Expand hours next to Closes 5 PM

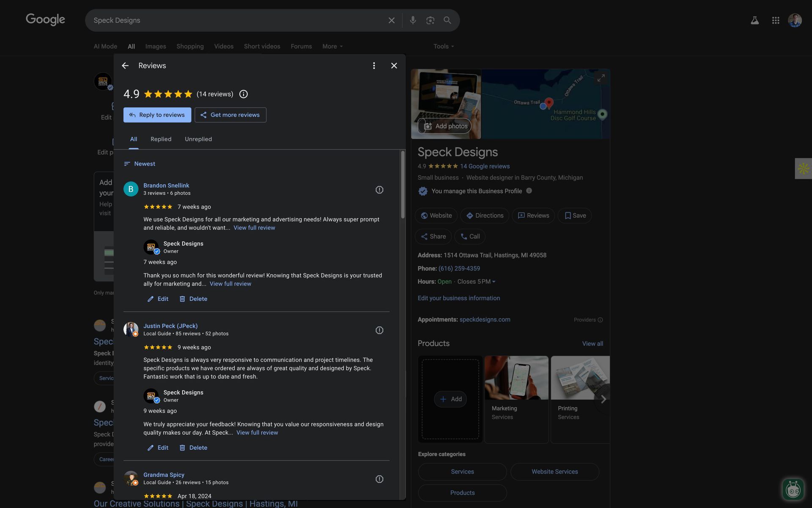tap(494, 282)
